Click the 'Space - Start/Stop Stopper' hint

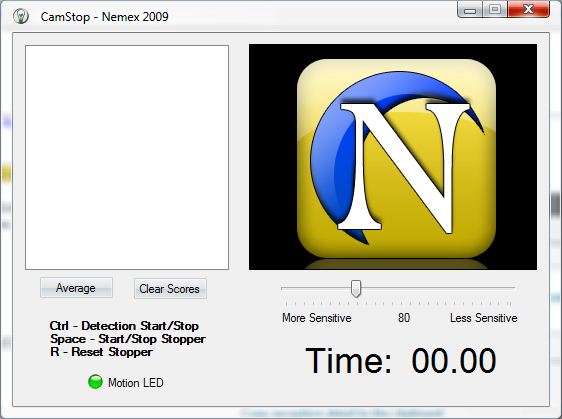pyautogui.click(x=128, y=339)
